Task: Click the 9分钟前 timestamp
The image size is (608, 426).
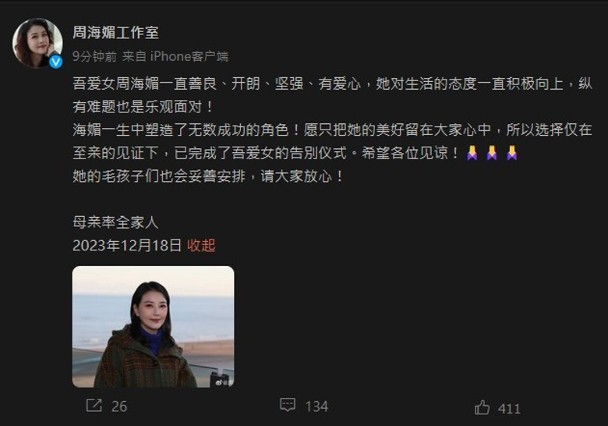Action: [x=95, y=57]
